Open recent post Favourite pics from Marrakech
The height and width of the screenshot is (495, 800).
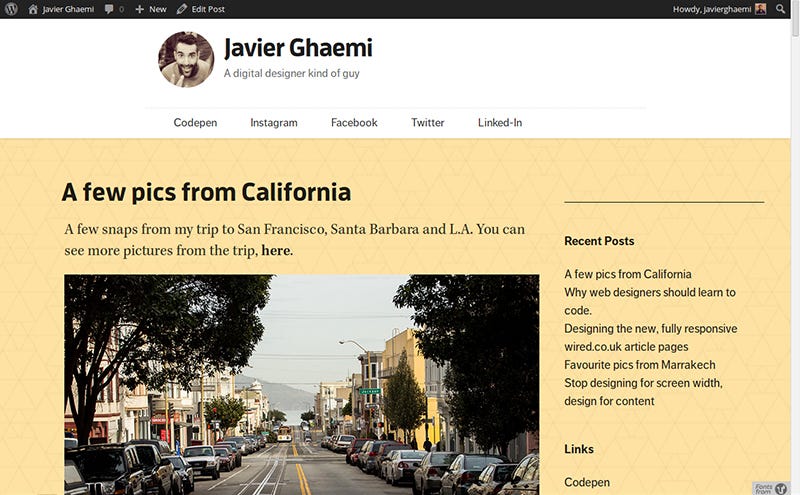click(x=640, y=365)
